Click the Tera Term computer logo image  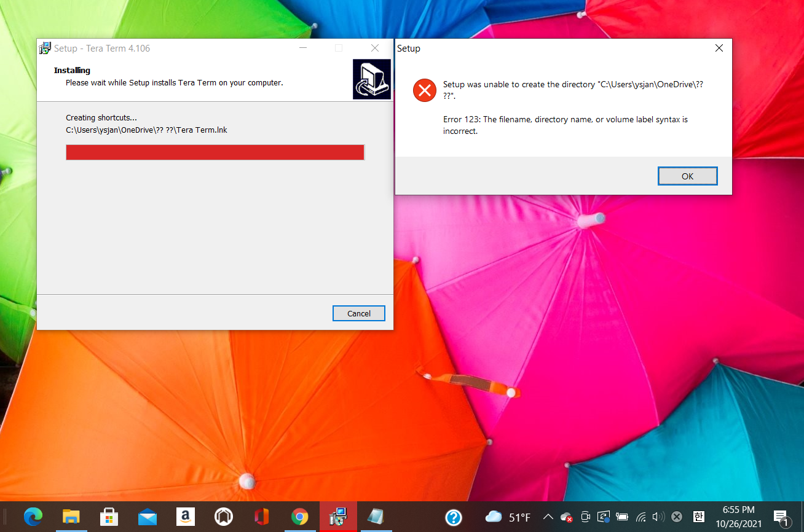point(371,79)
